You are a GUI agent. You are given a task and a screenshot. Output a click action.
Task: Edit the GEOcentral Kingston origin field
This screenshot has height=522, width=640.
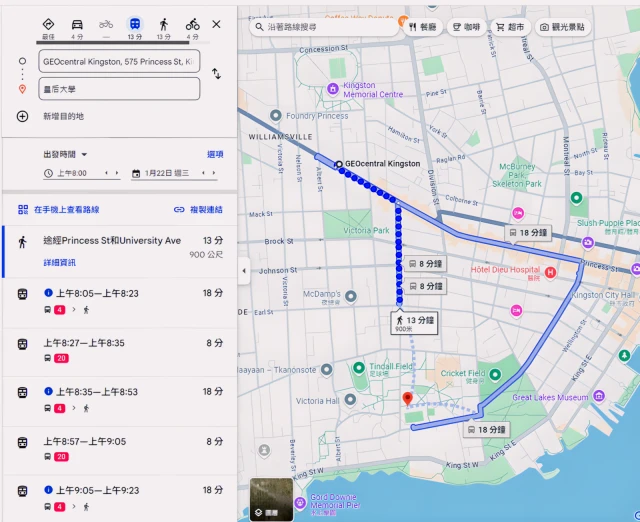(119, 61)
